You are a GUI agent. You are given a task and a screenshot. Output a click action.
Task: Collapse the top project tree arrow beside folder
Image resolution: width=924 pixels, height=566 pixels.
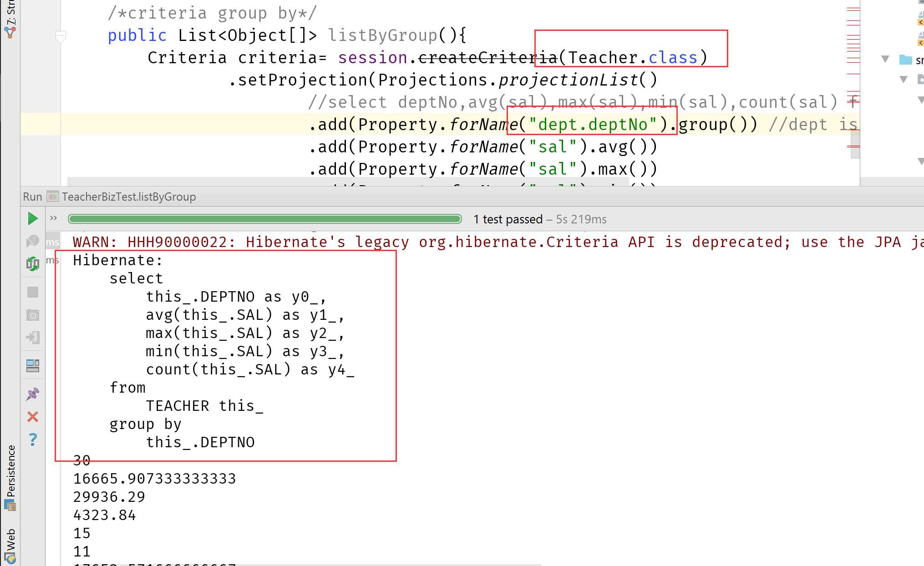click(885, 59)
